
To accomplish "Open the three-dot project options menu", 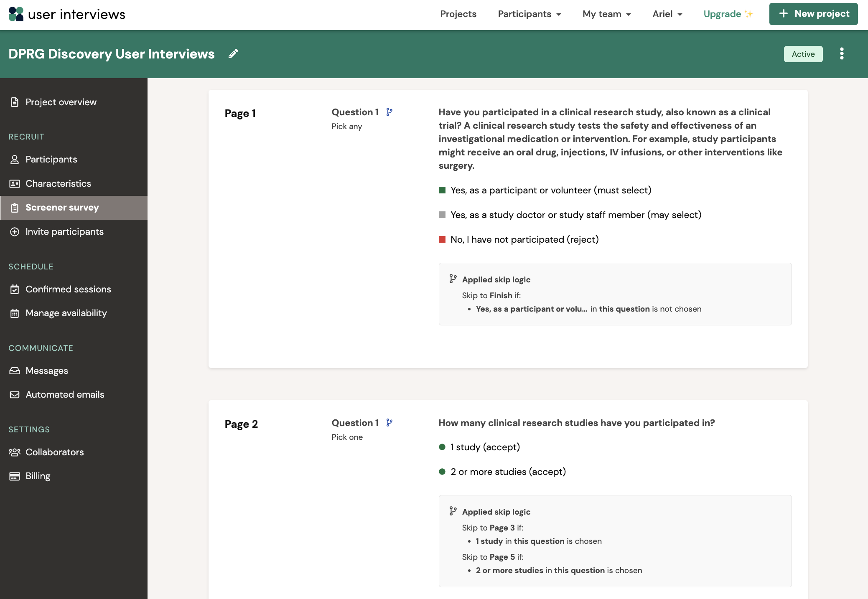I will pos(842,54).
